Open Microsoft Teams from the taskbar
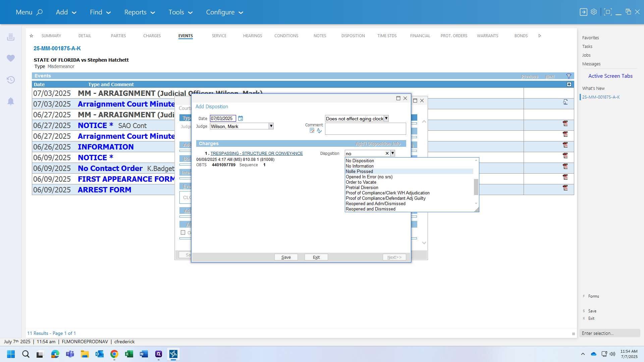 70,354
